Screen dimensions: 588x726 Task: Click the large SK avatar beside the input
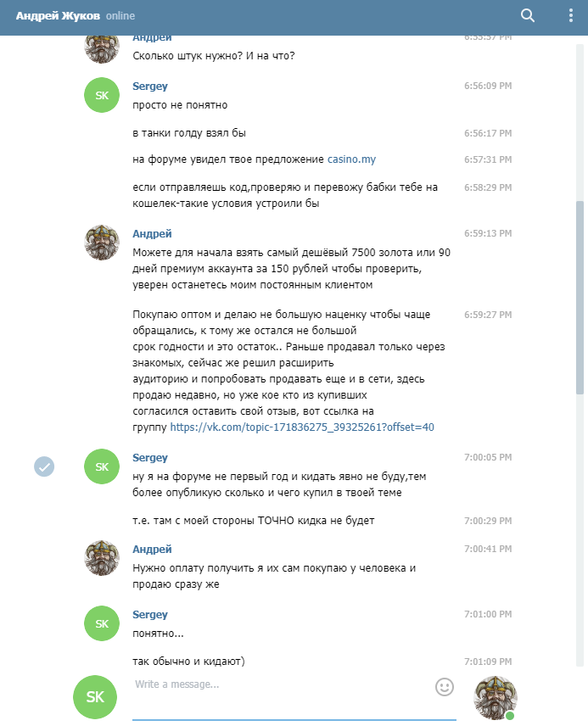pyautogui.click(x=95, y=697)
